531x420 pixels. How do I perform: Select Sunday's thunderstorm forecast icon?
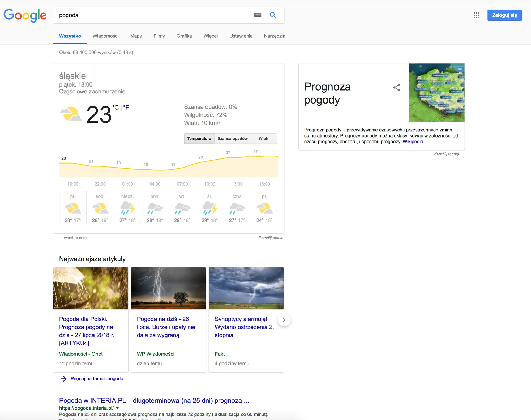127,208
